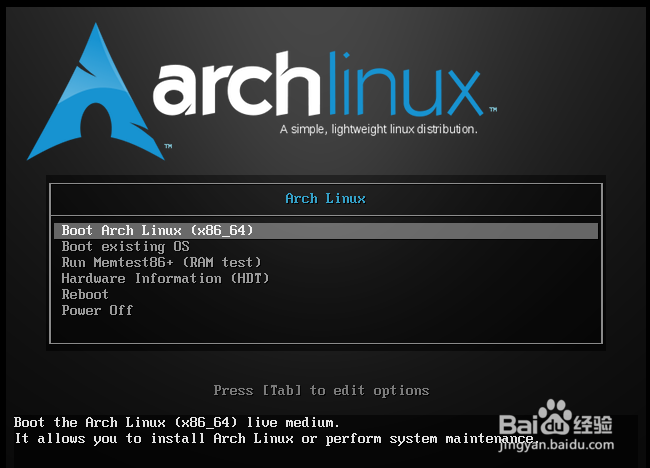Click the blue Arch triangle logo
Viewport: 650px width, 468px height.
tap(96, 92)
